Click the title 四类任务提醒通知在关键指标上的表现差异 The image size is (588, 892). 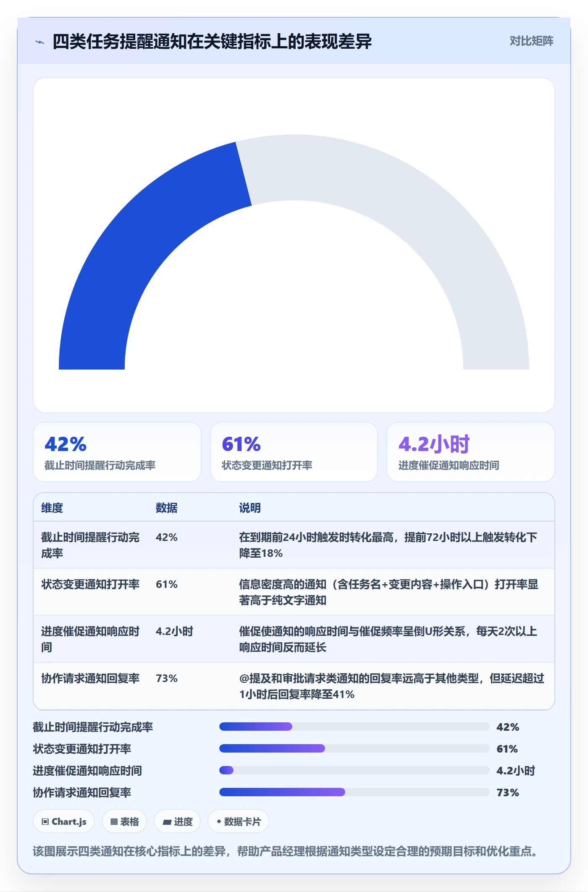pyautogui.click(x=212, y=42)
